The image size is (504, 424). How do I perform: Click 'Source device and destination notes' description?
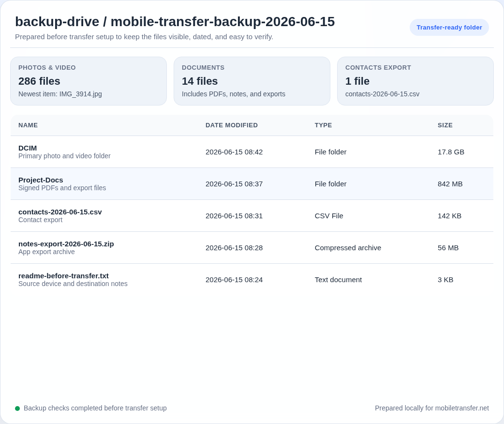coord(73,284)
